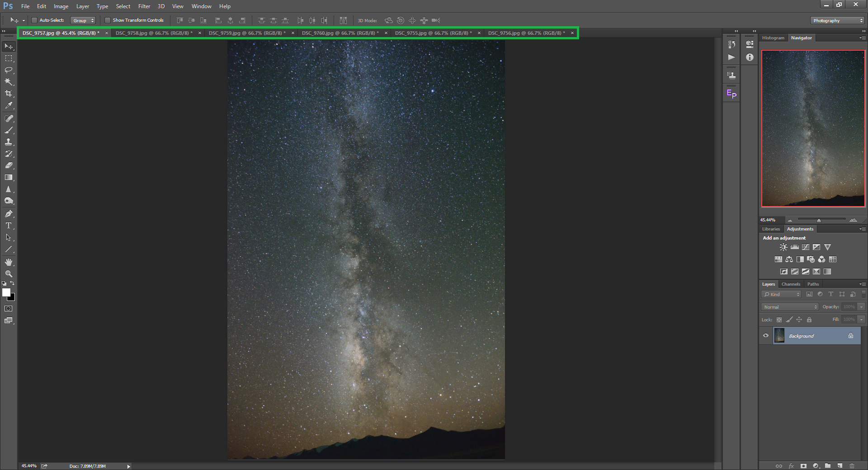
Task: Select the Zoom tool
Action: tap(9, 274)
